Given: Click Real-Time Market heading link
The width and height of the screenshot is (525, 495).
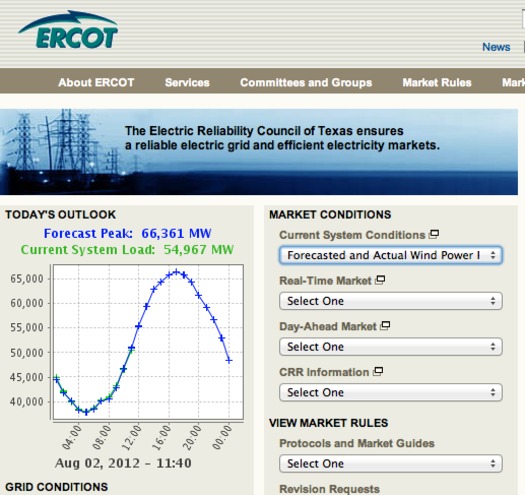Looking at the screenshot, I should pyautogui.click(x=325, y=281).
